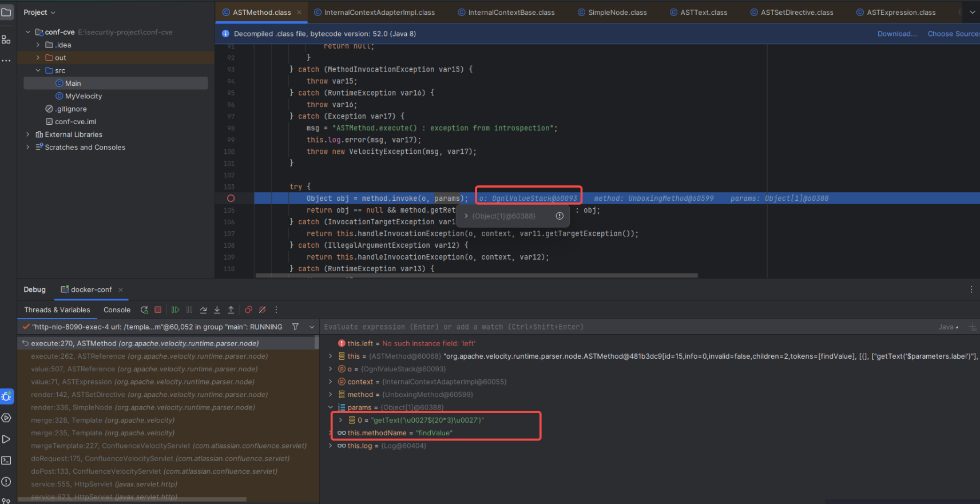
Task: Pause program execution
Action: tap(189, 309)
